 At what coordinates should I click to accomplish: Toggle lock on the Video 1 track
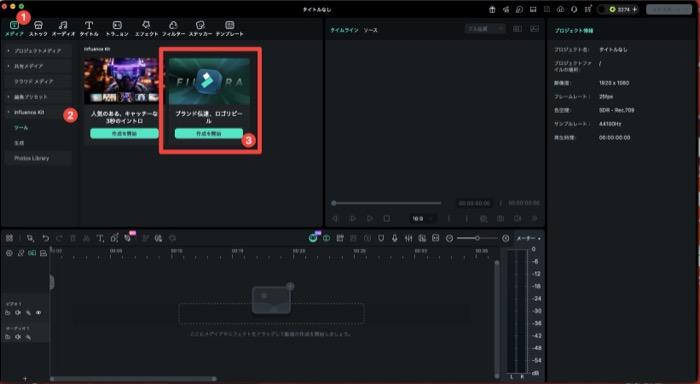[8, 313]
